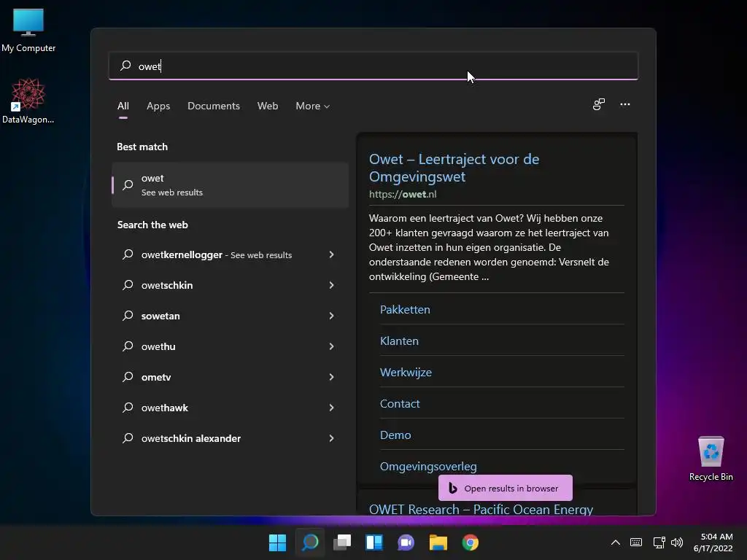The height and width of the screenshot is (560, 747).
Task: Switch to the Apps tab
Action: 158,106
